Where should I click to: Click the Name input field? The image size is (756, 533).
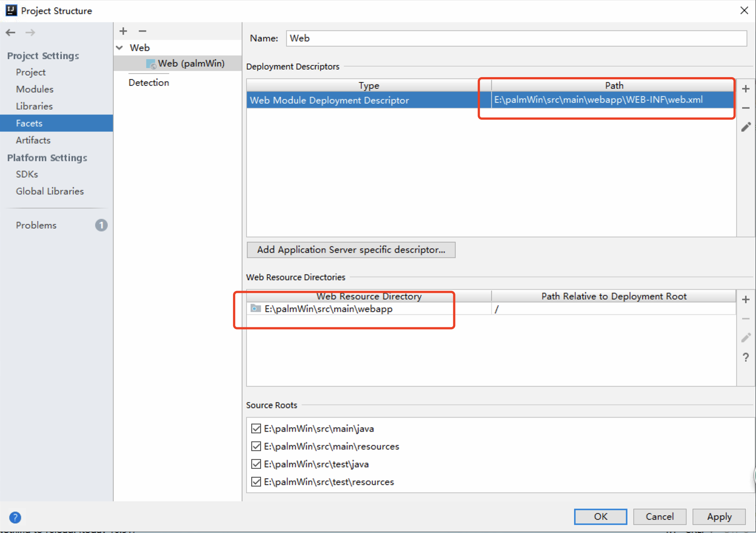(x=516, y=38)
